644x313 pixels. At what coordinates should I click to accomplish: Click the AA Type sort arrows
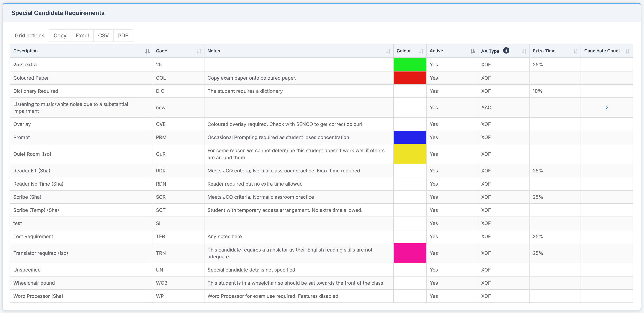pos(524,51)
